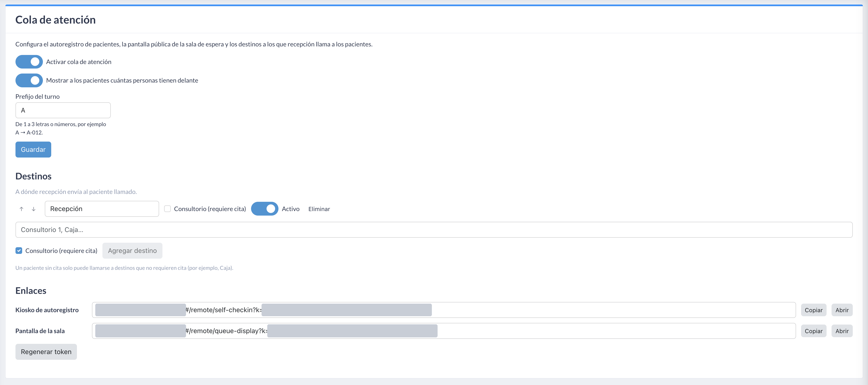Check Consultorio checkbox in Recepción row
Viewport: 868px width, 385px height.
pyautogui.click(x=167, y=209)
